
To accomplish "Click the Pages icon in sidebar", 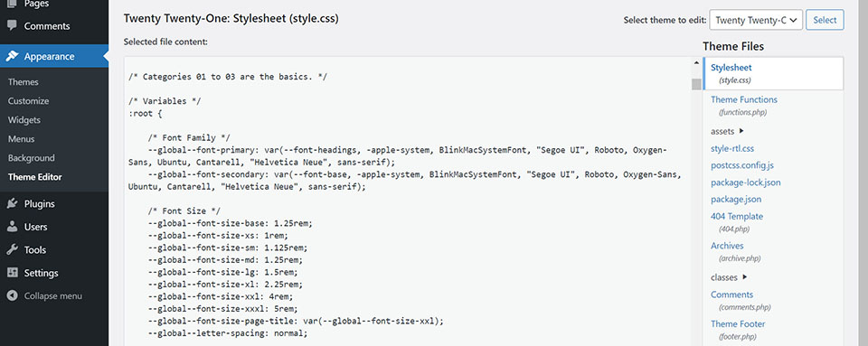I will click(x=12, y=4).
